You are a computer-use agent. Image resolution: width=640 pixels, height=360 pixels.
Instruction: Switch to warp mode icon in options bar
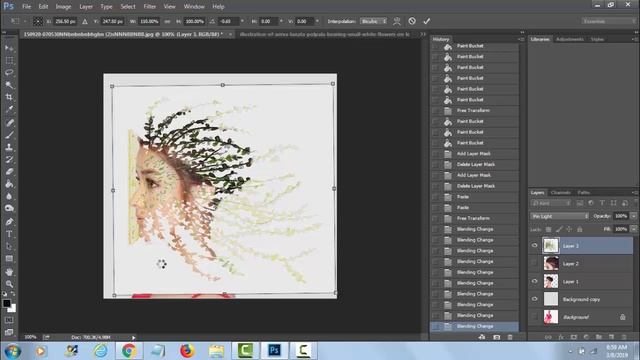coord(396,21)
